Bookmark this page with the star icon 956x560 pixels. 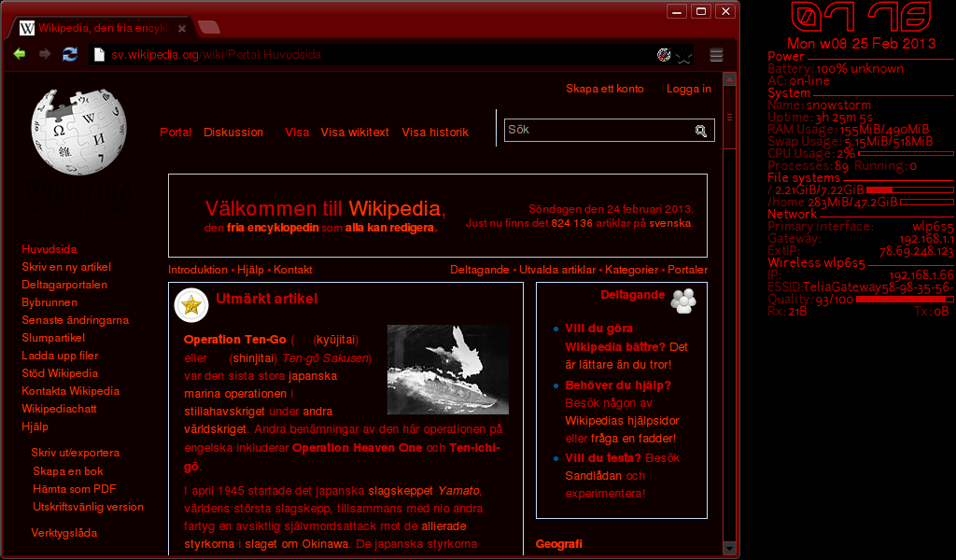(684, 55)
